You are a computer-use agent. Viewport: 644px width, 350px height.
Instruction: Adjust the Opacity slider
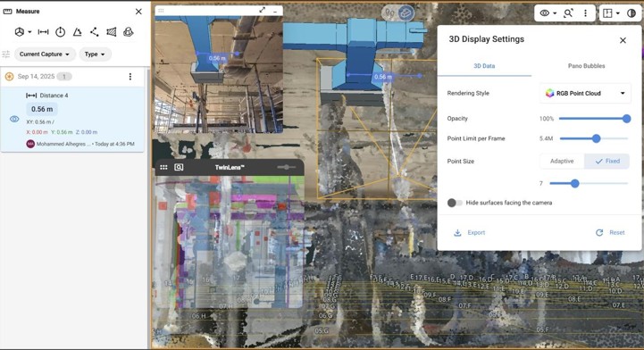pos(594,119)
